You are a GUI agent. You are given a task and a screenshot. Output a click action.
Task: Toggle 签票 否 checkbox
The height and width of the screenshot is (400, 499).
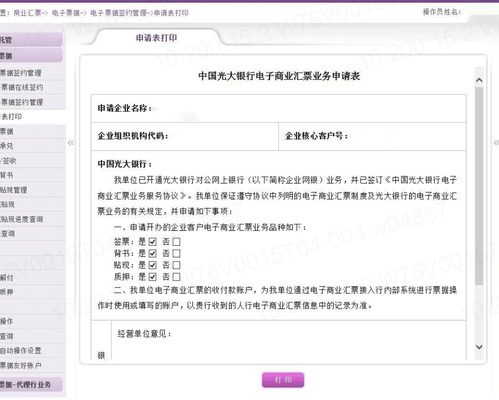click(x=176, y=242)
